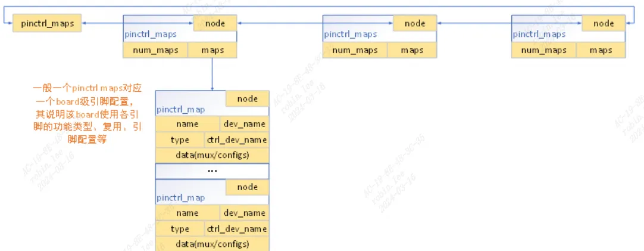Select node box in leftmost pinctrl_maps struct

[x=215, y=23]
